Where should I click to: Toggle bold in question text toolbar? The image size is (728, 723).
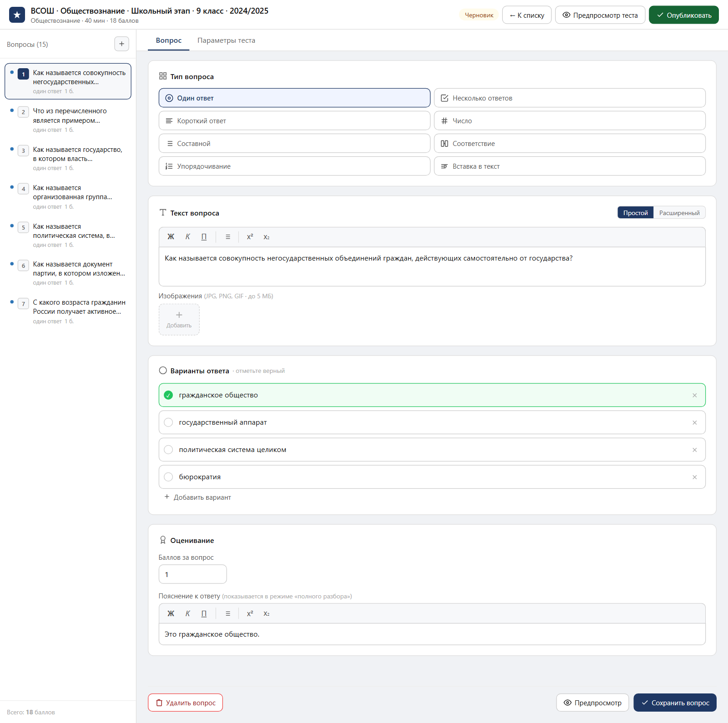point(171,237)
